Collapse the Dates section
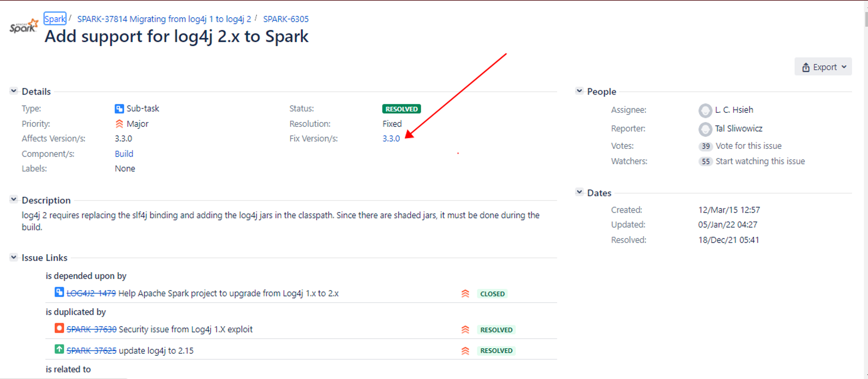 click(579, 192)
